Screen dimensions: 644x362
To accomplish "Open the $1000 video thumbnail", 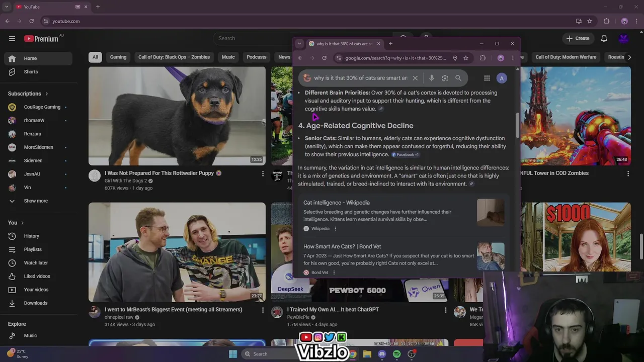I will tap(576, 237).
